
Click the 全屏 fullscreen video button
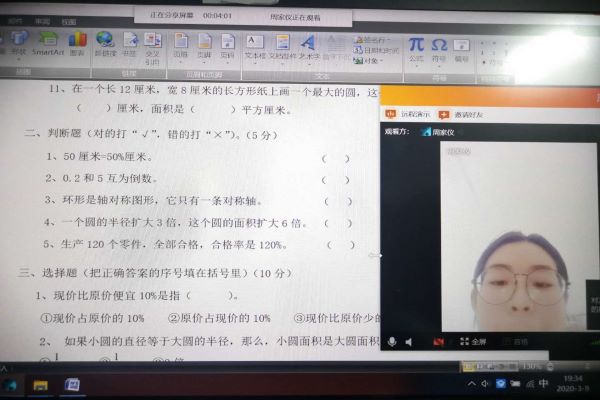point(477,341)
